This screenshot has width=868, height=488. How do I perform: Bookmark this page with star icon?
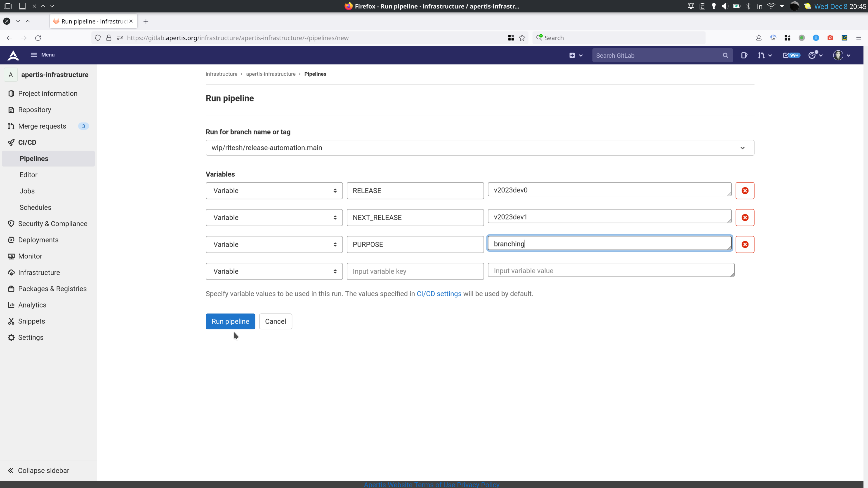(x=522, y=38)
